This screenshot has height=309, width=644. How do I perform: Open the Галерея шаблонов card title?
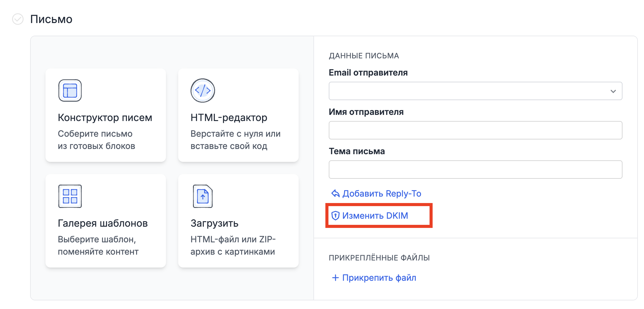103,223
